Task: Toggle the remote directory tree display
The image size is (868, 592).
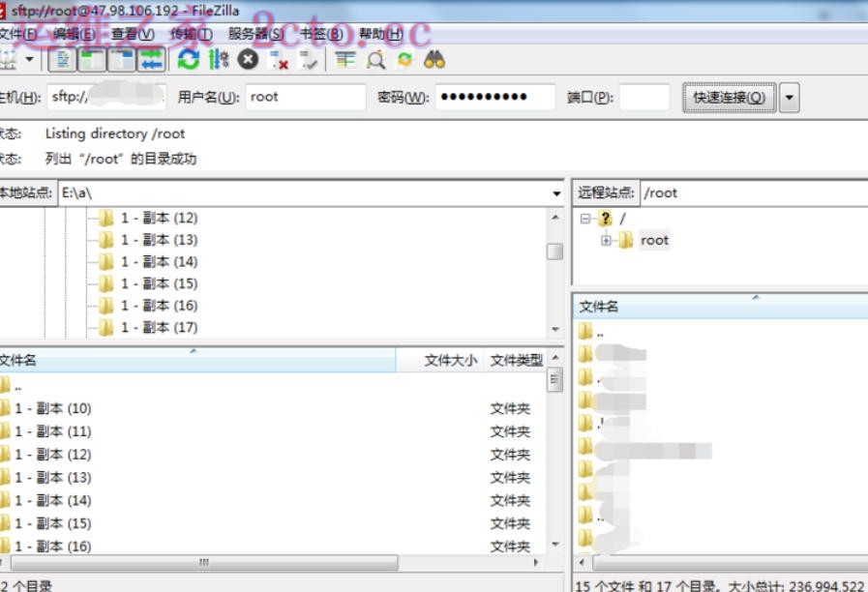Action: point(122,60)
